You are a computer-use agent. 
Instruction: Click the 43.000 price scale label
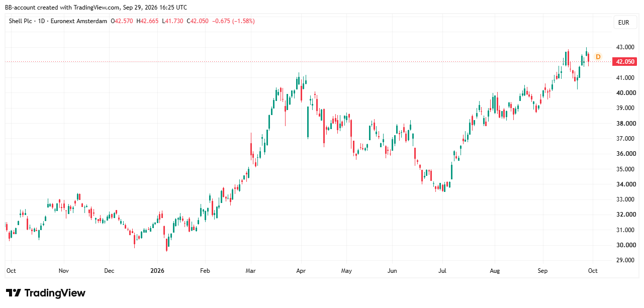coord(624,47)
